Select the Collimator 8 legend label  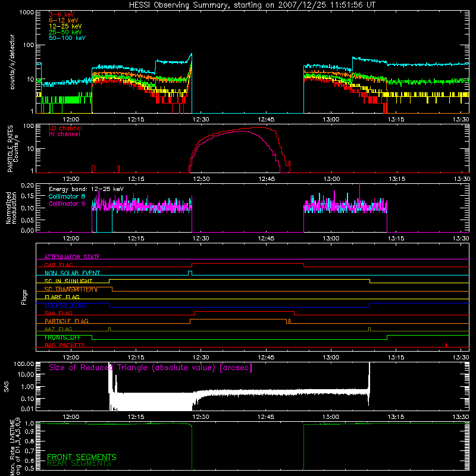(x=67, y=196)
